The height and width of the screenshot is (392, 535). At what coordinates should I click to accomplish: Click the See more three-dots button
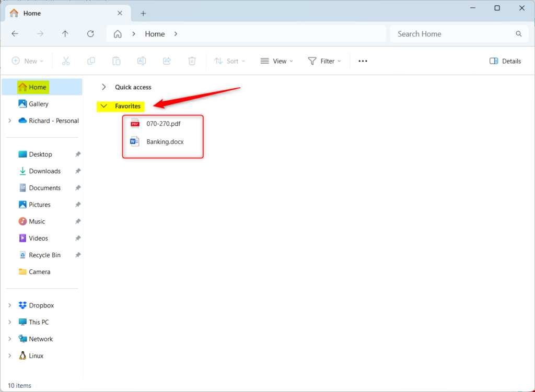pos(363,61)
